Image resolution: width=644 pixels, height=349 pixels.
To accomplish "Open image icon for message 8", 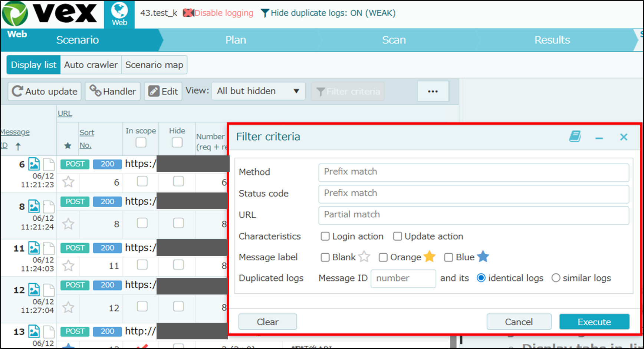I will tap(34, 206).
